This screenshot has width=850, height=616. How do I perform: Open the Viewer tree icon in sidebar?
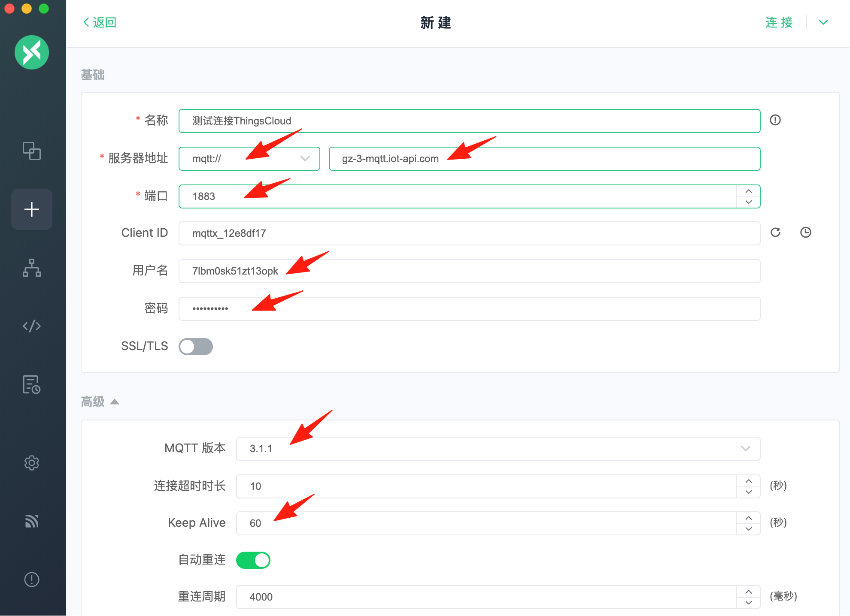coord(32,268)
